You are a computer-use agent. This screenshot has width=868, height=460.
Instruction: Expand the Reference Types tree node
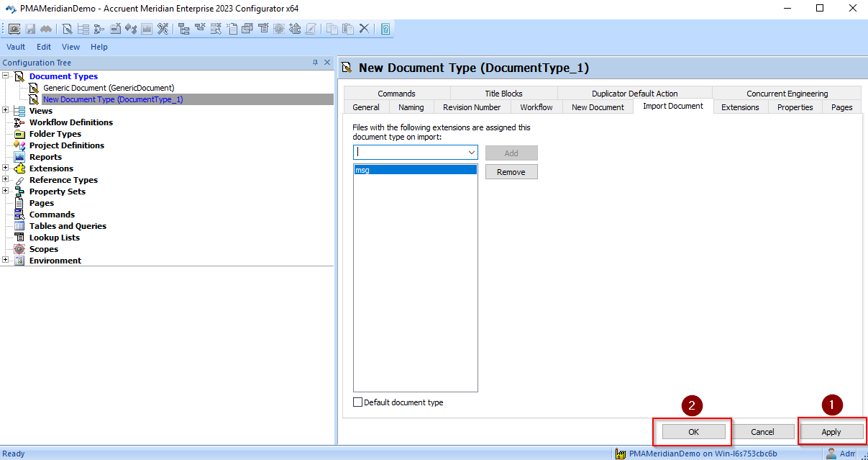(6, 180)
